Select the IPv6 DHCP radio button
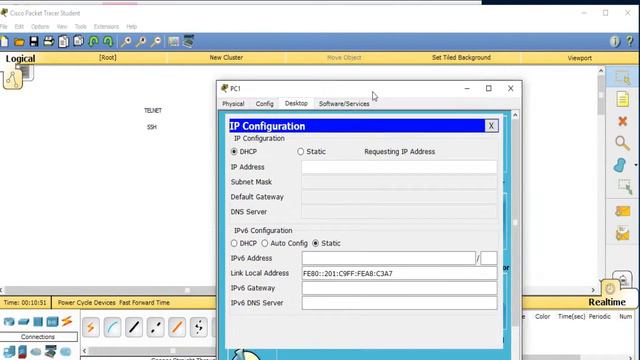 234,243
